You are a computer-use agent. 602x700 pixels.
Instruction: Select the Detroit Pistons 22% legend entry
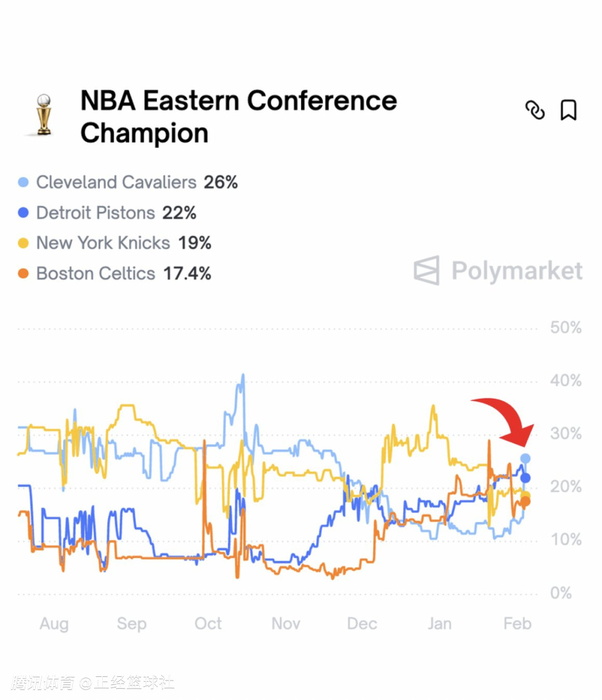tap(116, 213)
